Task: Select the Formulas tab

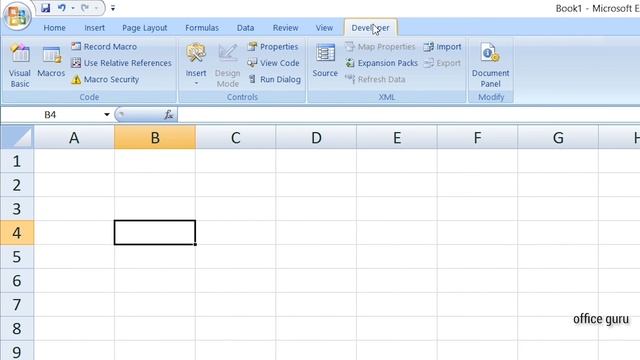Action: 202,28
